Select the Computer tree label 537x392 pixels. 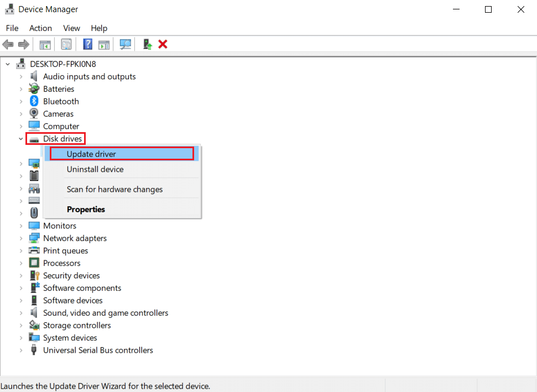tap(61, 126)
